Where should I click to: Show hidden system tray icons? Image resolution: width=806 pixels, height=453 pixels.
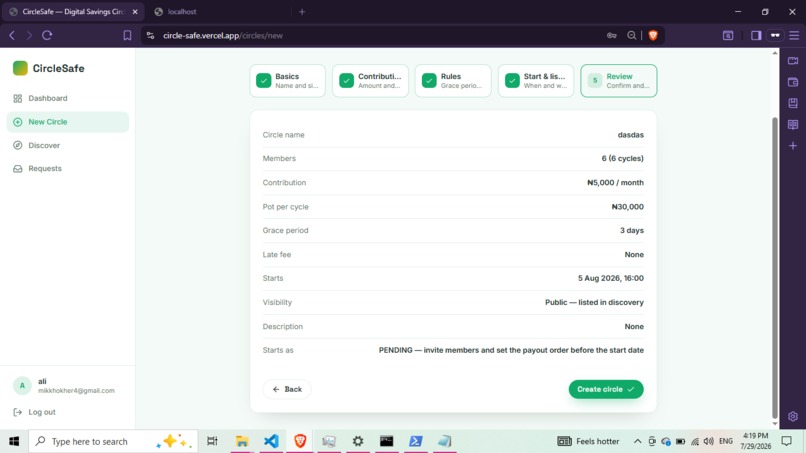637,441
